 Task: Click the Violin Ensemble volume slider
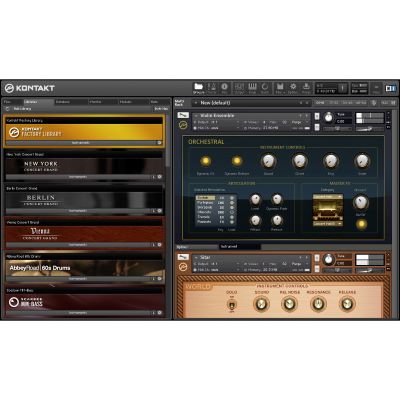click(x=370, y=128)
